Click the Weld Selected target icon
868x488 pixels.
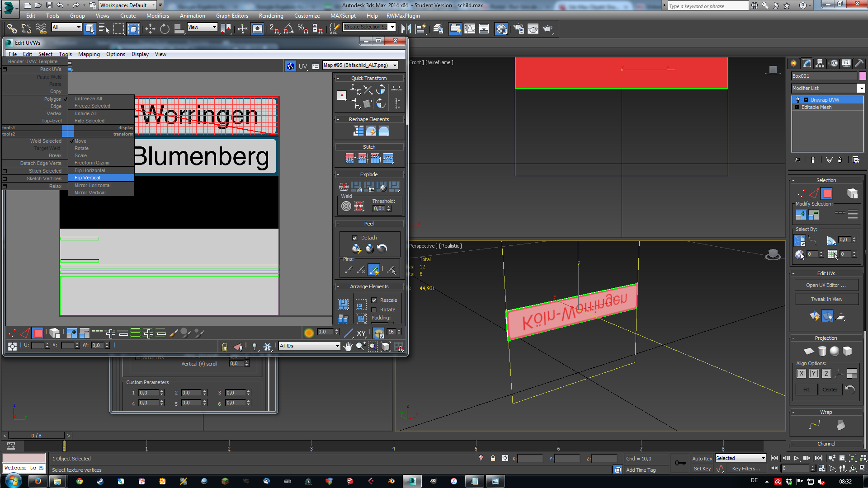pos(346,206)
